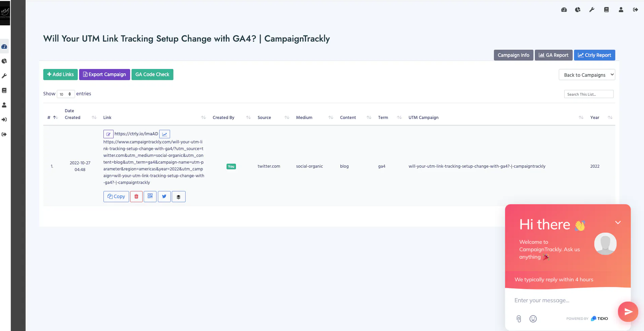Open the Ctrly Report tab
Viewport: 644px width, 331px height.
pyautogui.click(x=594, y=55)
